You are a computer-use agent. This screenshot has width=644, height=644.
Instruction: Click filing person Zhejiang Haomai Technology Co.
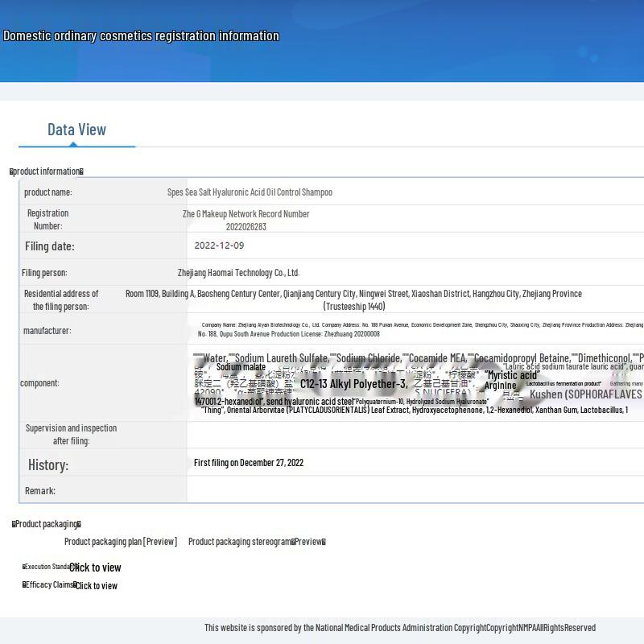[x=238, y=273]
